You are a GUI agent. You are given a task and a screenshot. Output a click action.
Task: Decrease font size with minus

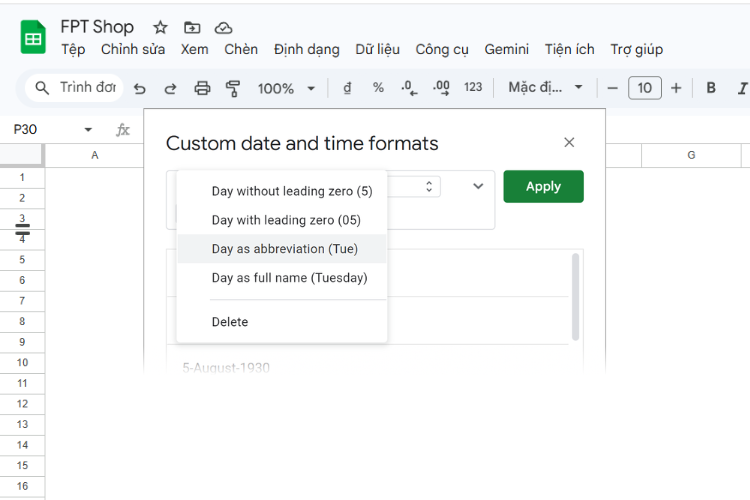pos(612,88)
